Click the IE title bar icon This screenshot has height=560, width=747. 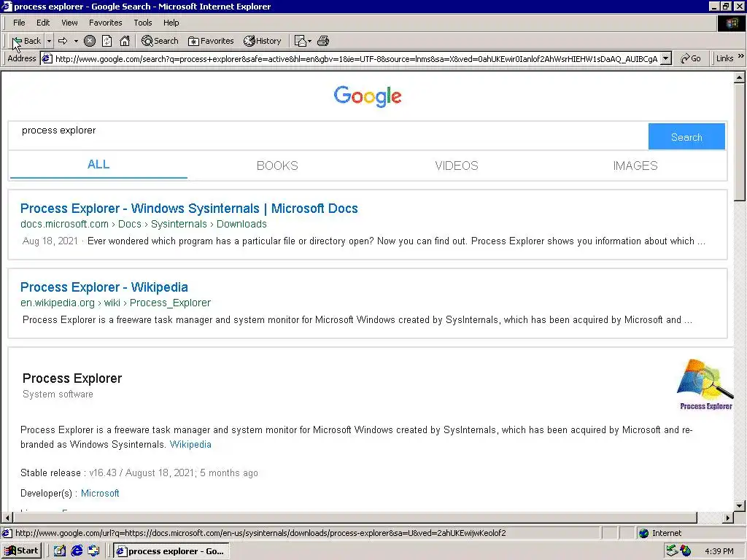click(x=7, y=6)
